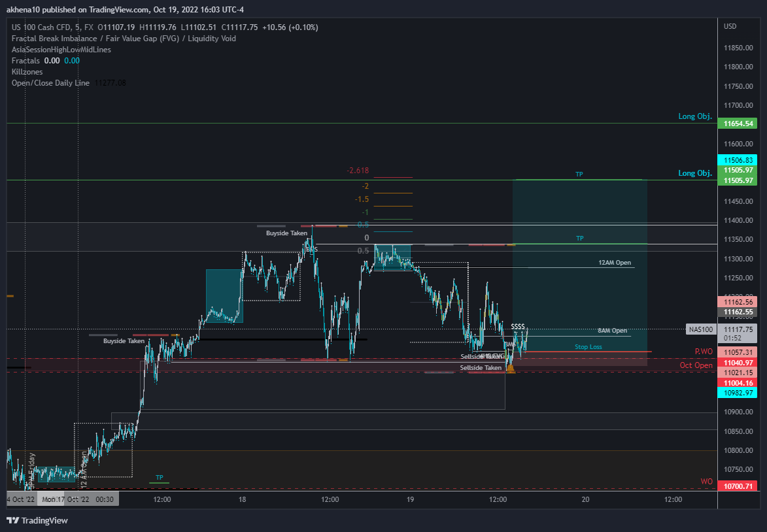Click the USD currency label on price axis

click(730, 26)
